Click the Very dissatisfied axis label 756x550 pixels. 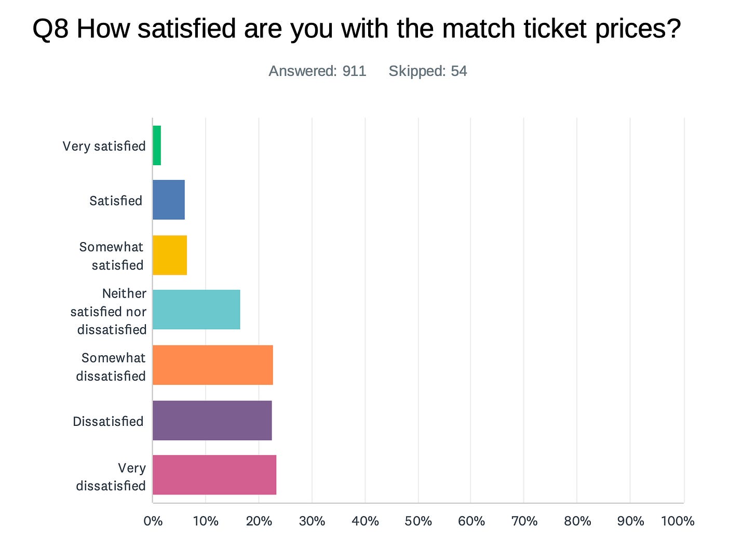click(x=111, y=476)
